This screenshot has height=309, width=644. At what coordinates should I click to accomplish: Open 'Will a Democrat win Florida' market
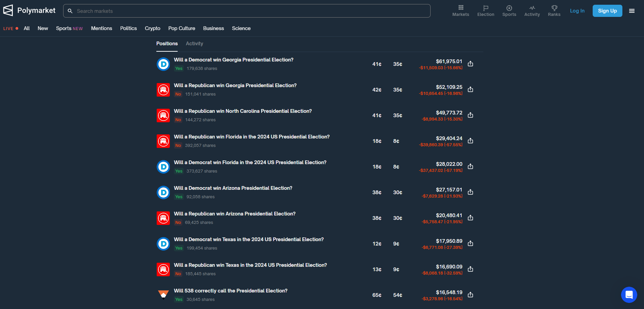click(250, 162)
